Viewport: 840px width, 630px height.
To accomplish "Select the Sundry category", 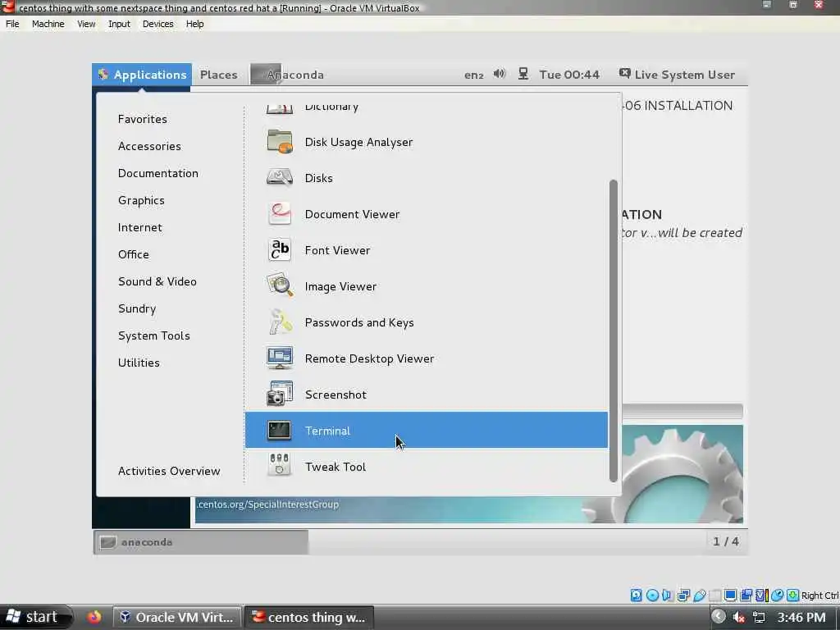I will (137, 308).
